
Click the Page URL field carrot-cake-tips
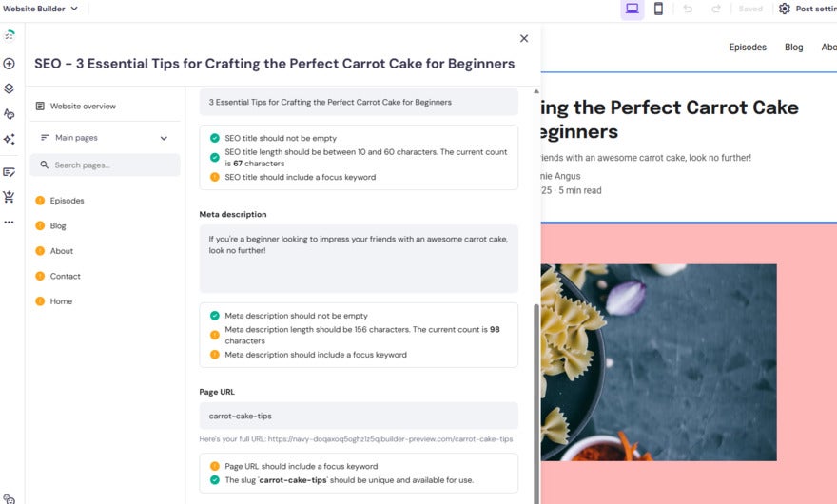click(x=359, y=416)
